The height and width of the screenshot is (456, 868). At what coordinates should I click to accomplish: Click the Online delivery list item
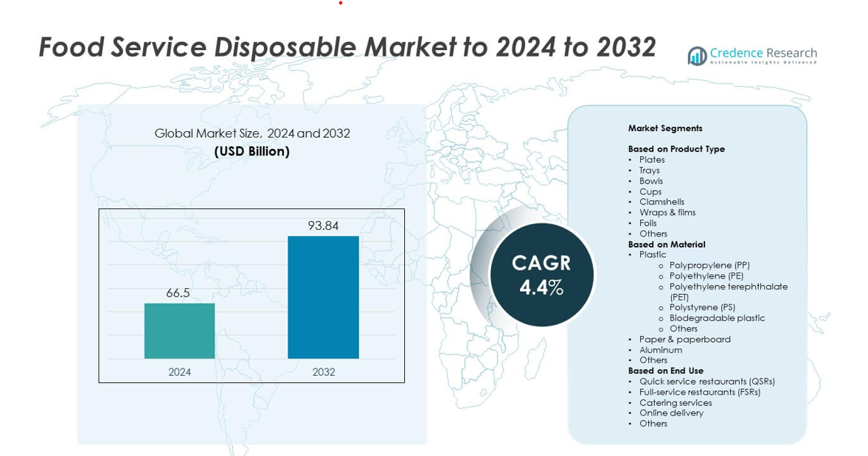tap(671, 413)
